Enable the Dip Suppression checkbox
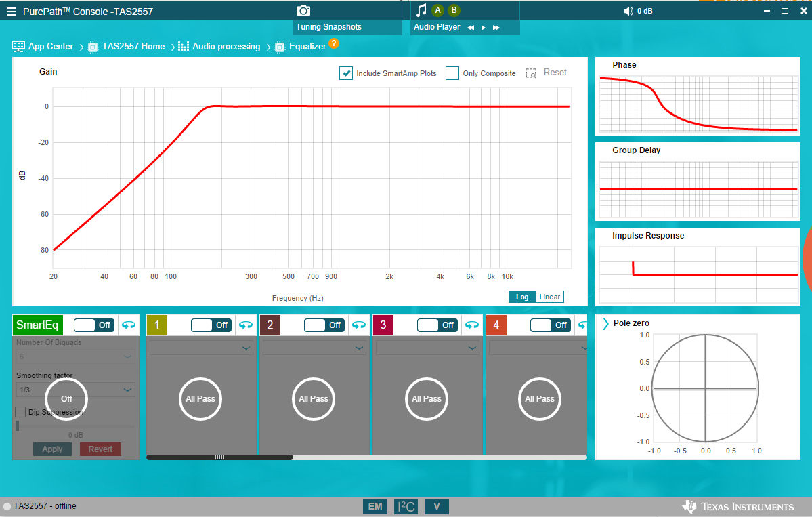The height and width of the screenshot is (517, 812). (20, 412)
